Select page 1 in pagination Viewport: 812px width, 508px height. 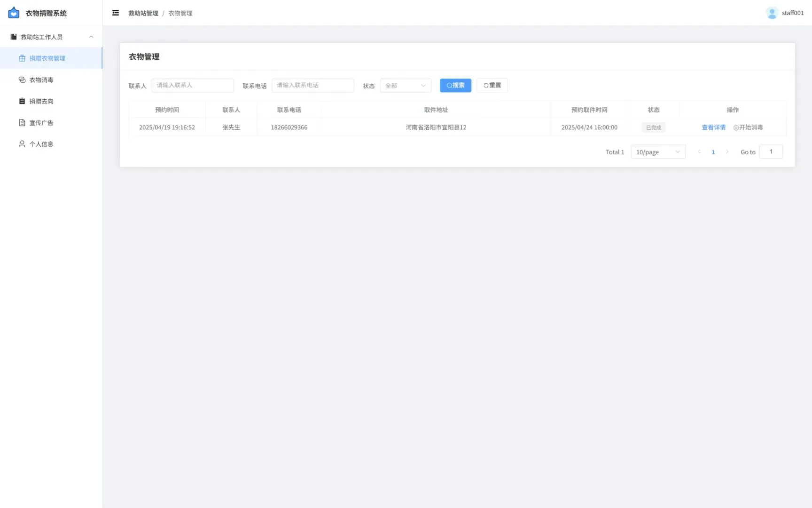(713, 152)
